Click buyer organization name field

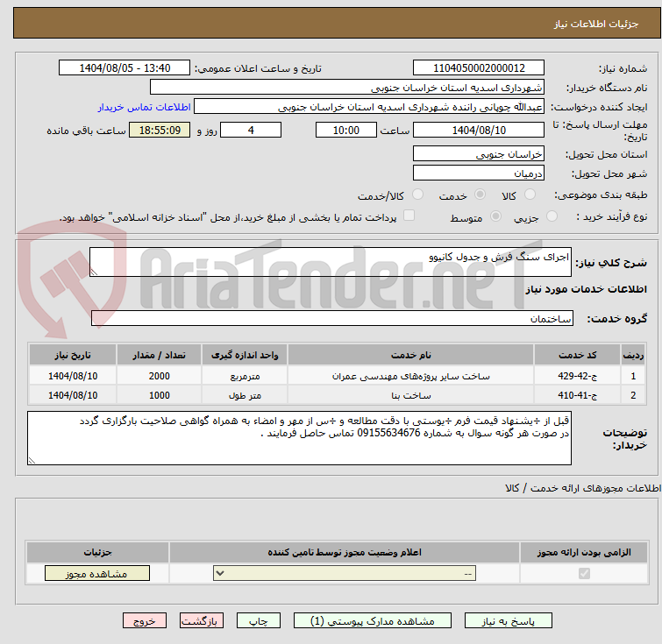pyautogui.click(x=346, y=88)
